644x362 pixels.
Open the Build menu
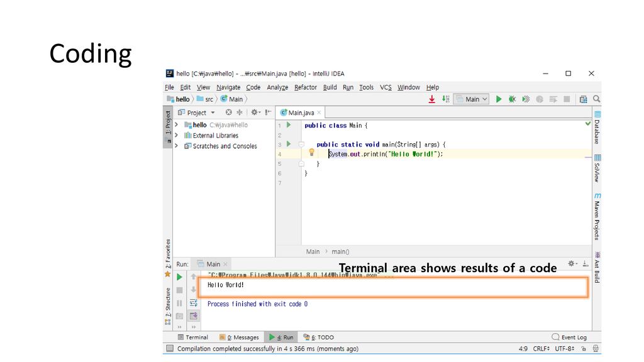330,87
